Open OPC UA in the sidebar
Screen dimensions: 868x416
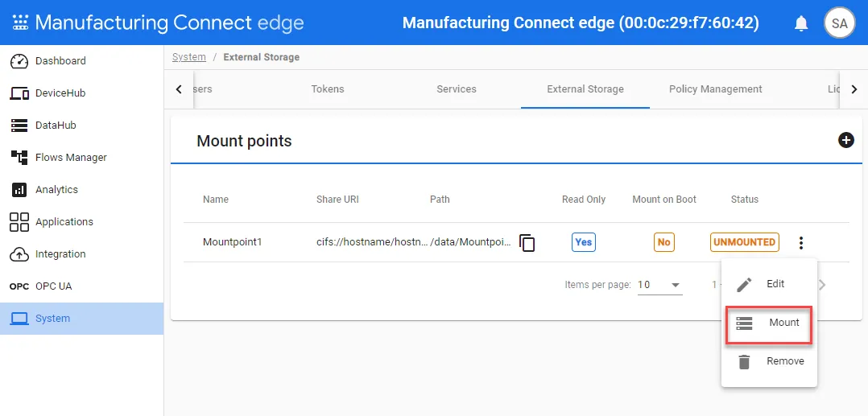pos(82,286)
